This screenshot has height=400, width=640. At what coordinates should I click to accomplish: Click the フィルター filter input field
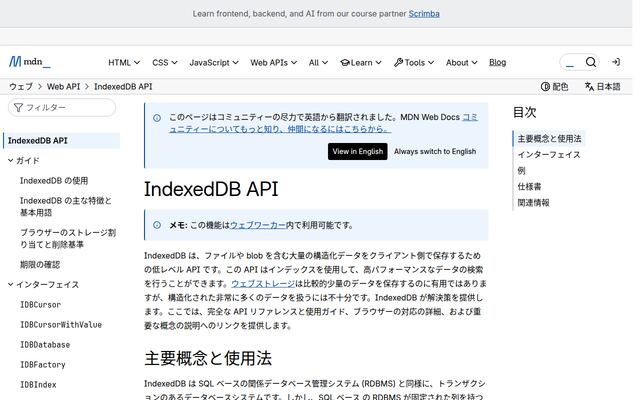tap(62, 107)
